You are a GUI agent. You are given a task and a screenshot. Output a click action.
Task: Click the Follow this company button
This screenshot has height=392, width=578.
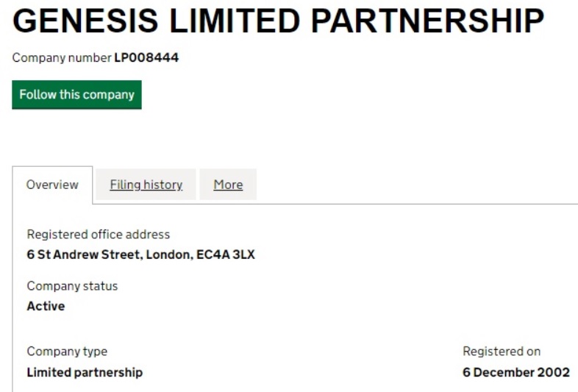76,95
